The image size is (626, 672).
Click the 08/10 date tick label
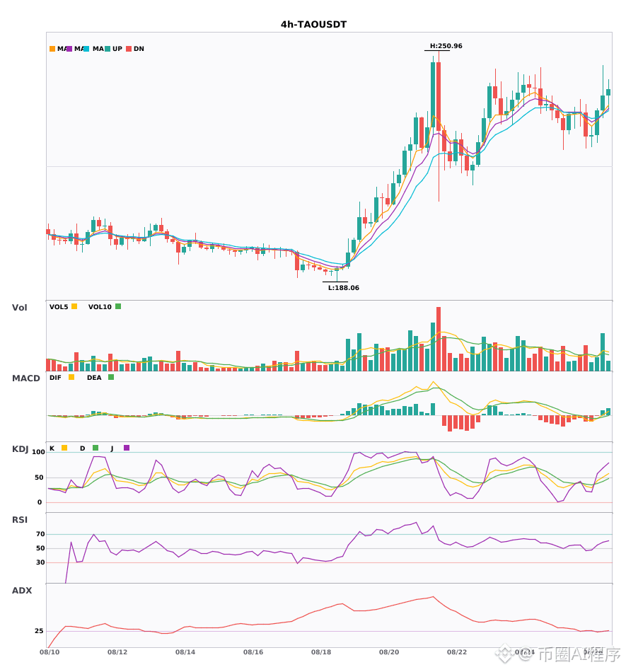click(x=50, y=652)
